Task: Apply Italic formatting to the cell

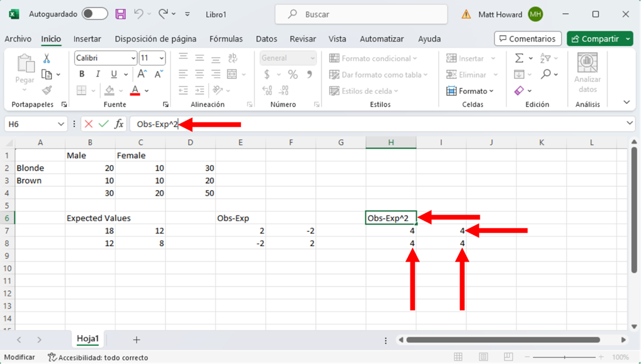Action: 98,74
